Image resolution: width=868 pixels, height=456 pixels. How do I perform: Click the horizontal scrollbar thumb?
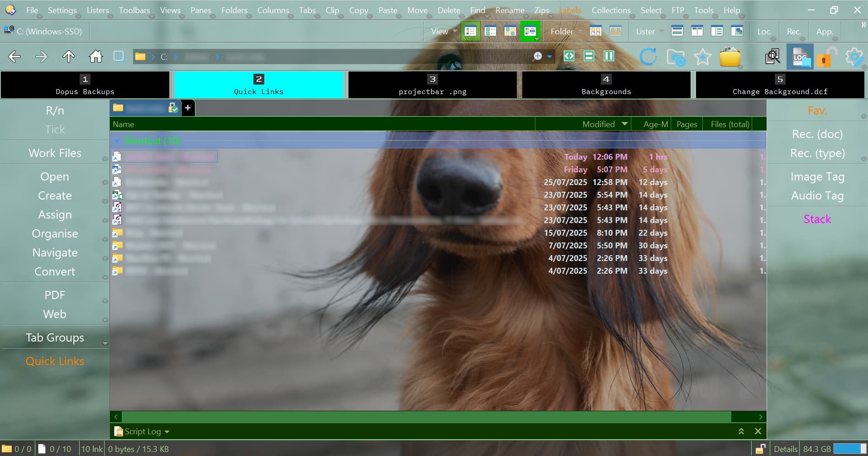pos(426,417)
